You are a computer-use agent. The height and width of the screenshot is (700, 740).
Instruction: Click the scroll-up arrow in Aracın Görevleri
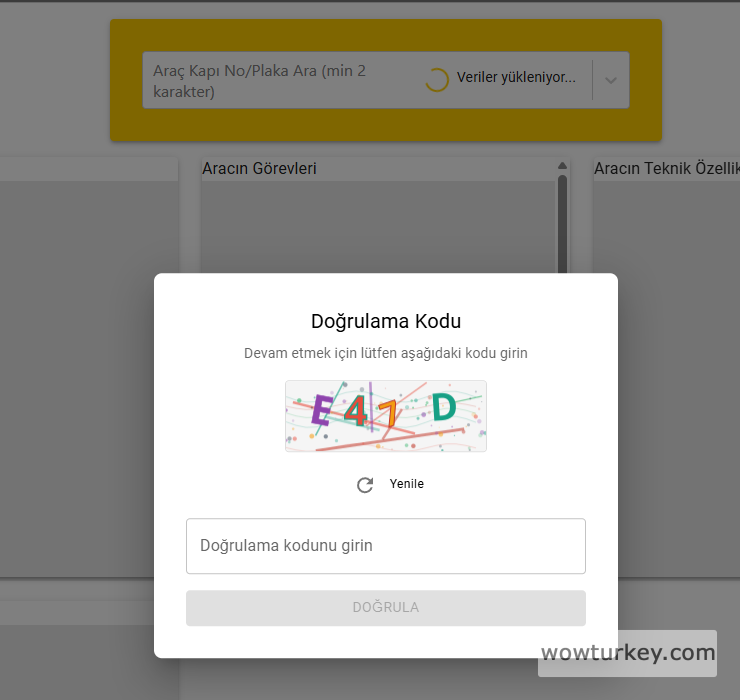click(562, 165)
